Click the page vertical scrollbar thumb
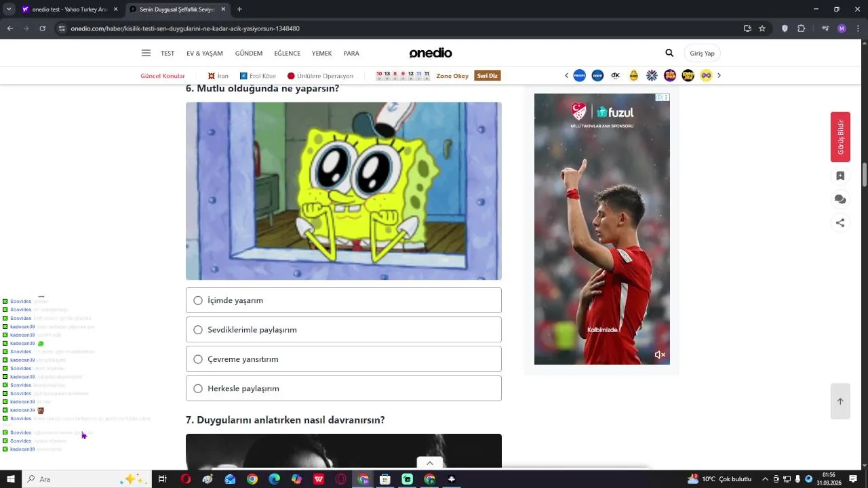Viewport: 868px width, 488px height. point(864,174)
